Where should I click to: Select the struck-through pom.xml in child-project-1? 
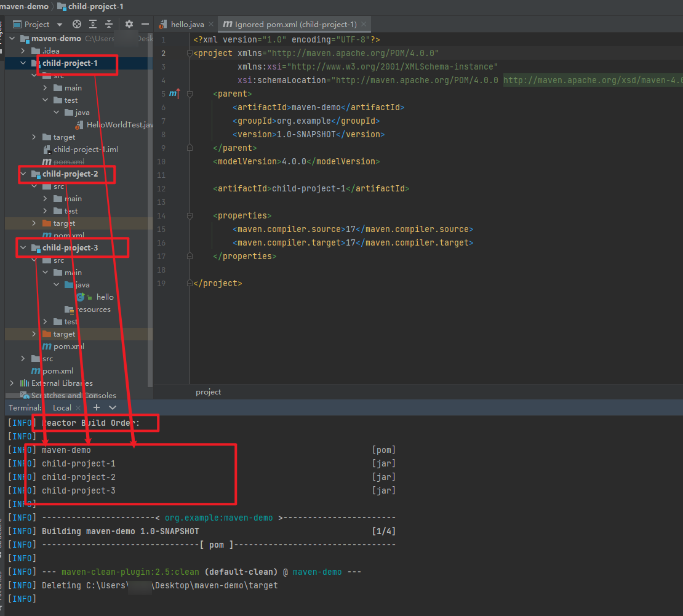pos(69,162)
